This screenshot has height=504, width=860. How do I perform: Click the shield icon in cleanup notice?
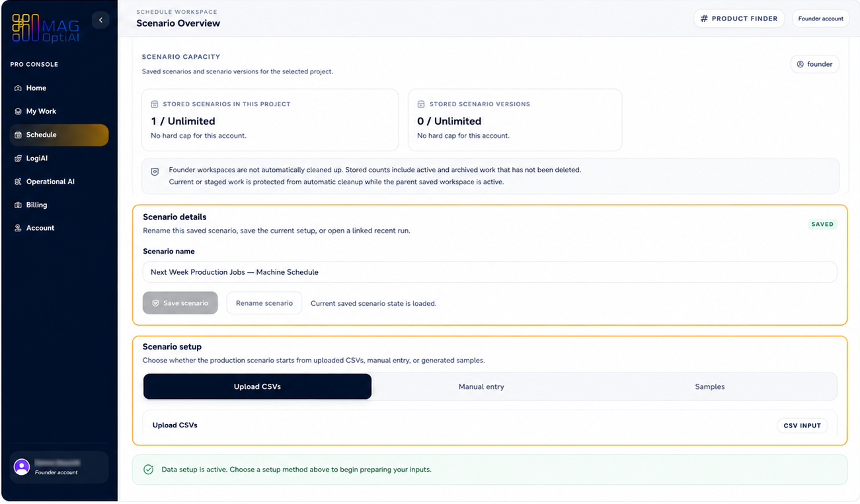[x=155, y=172]
